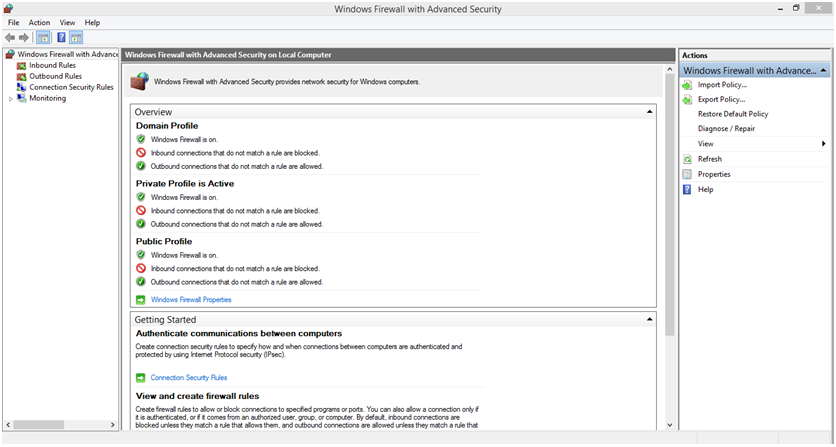The height and width of the screenshot is (447, 836).
Task: Open Properties from the Actions pane
Action: 713,174
